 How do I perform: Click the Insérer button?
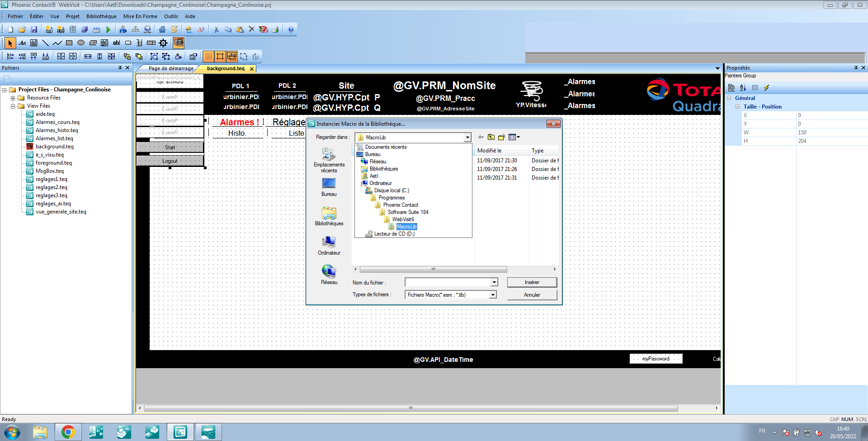pyautogui.click(x=532, y=282)
